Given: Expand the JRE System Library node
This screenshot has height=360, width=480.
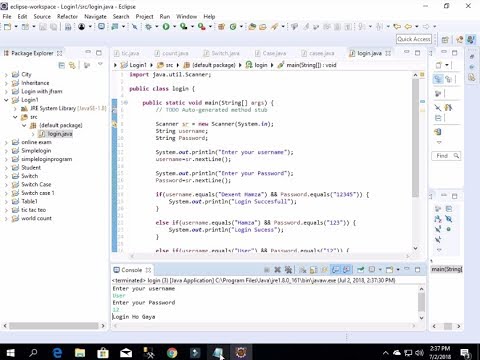Looking at the screenshot, I should click(x=15, y=109).
